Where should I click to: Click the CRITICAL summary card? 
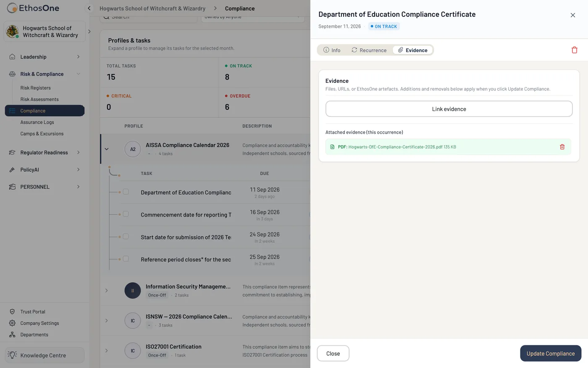tap(159, 102)
